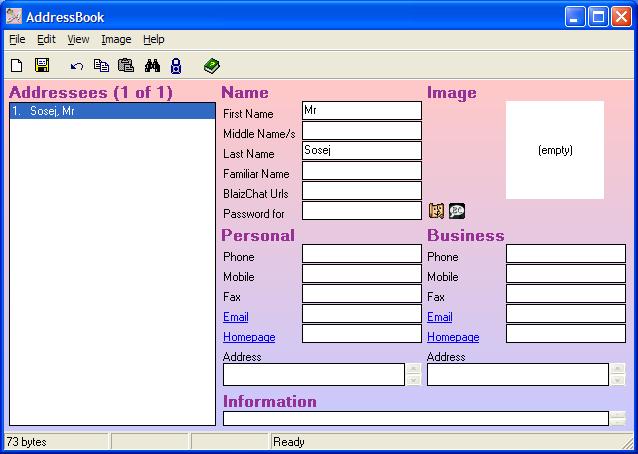Screen dimensions: 638x454
Task: Click Personal Address scroll down arrow
Action: (x=414, y=380)
